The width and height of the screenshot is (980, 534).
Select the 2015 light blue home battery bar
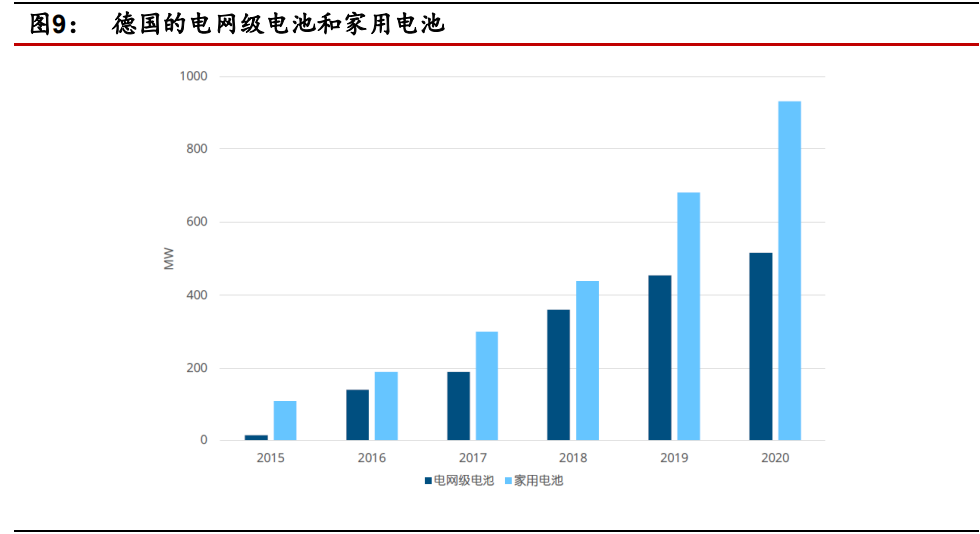point(285,421)
